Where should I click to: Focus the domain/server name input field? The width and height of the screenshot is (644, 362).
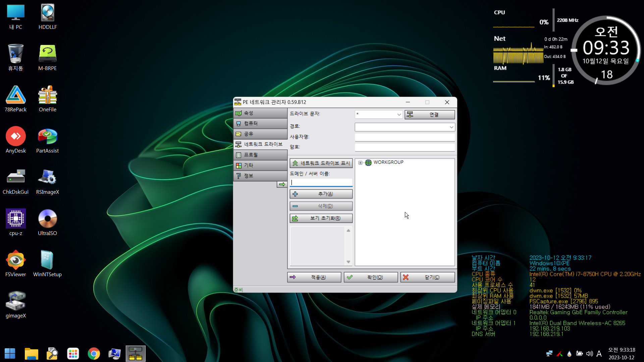321,182
